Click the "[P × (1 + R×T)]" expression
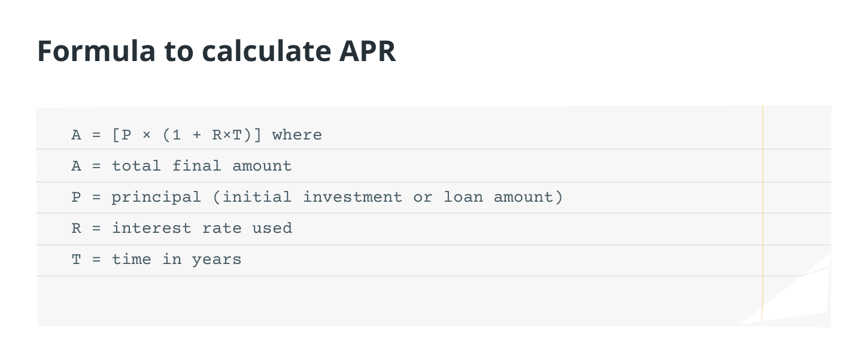The image size is (868, 358). pyautogui.click(x=187, y=135)
